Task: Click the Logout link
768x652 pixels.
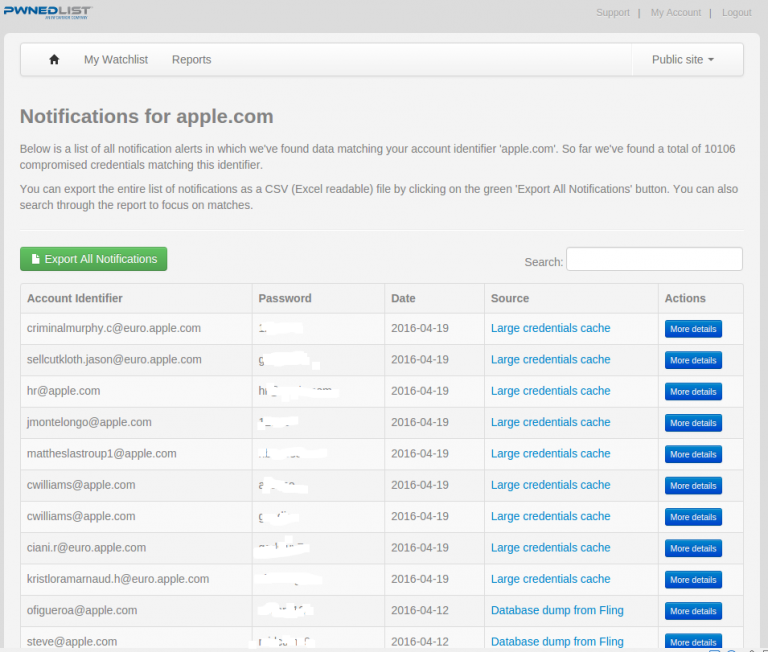Action: pyautogui.click(x=736, y=13)
